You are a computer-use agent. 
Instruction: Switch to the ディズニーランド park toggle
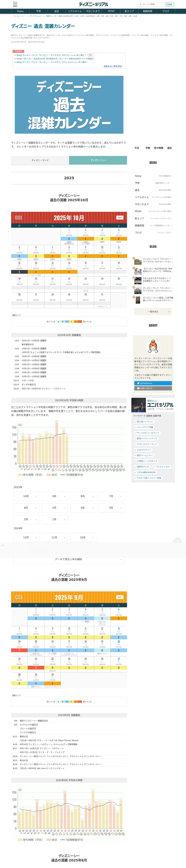[40, 160]
